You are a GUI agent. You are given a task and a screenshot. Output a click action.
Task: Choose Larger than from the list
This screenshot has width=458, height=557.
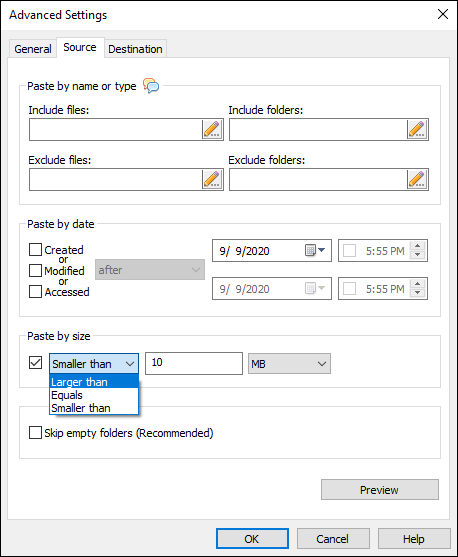click(94, 382)
